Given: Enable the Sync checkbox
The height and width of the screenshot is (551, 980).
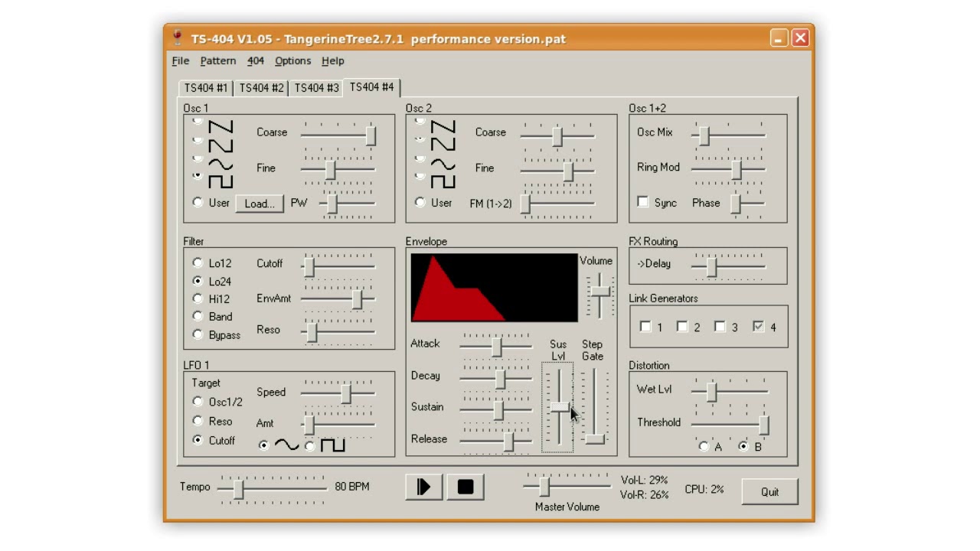Looking at the screenshot, I should [x=643, y=202].
